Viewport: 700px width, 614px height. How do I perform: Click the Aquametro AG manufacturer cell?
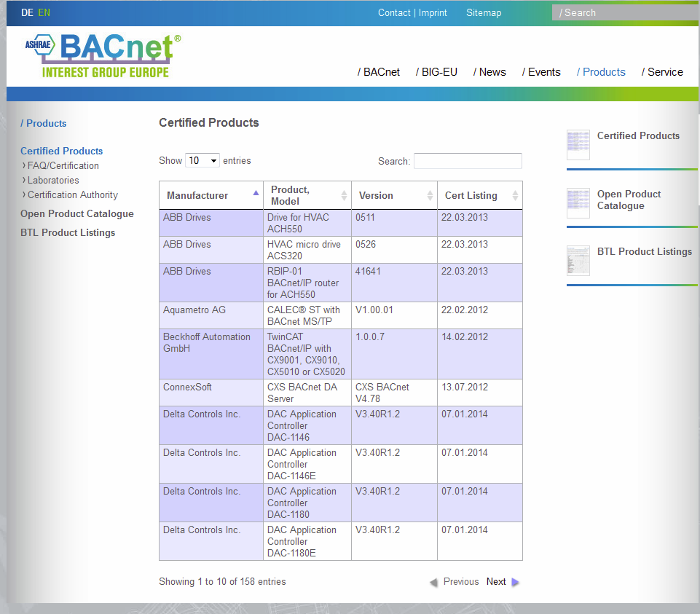tap(211, 315)
